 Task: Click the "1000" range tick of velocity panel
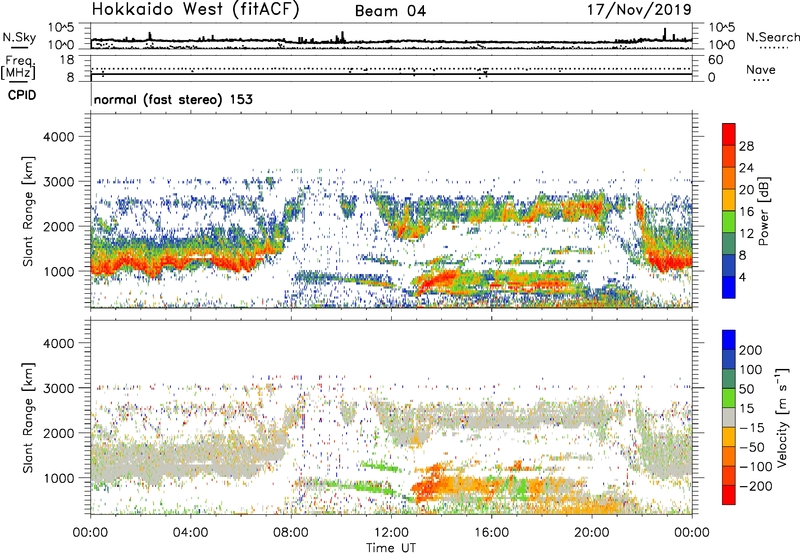pos(59,478)
